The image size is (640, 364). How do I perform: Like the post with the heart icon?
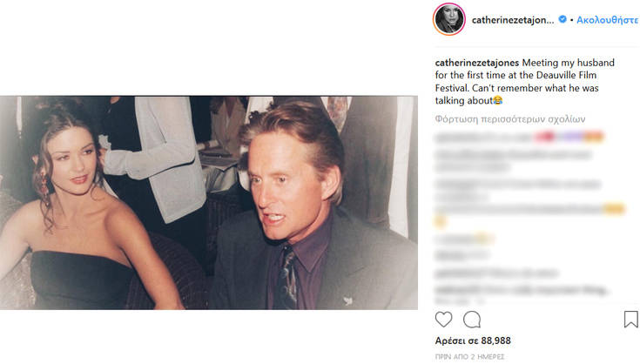[444, 319]
